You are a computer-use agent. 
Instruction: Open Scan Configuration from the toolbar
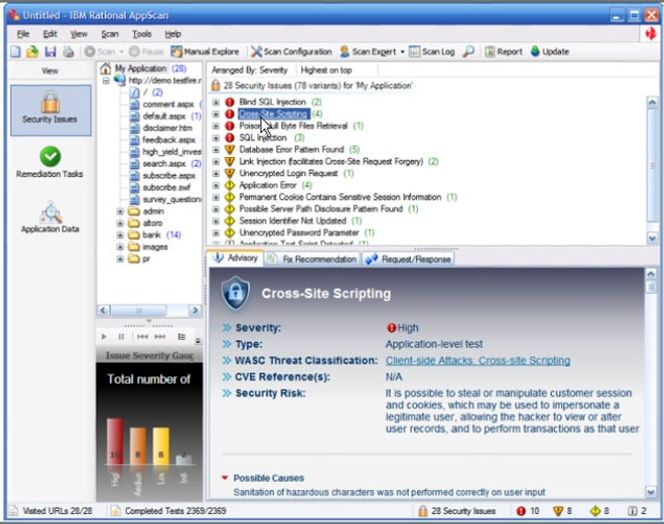coord(291,52)
